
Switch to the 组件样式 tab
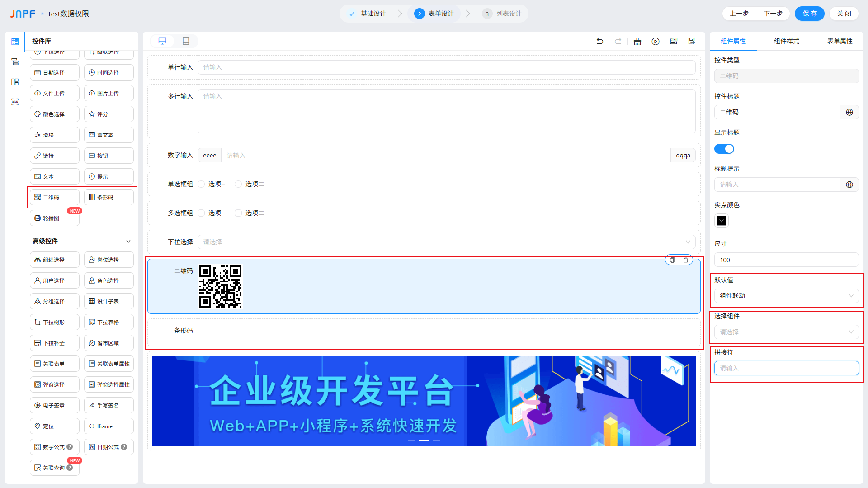786,41
